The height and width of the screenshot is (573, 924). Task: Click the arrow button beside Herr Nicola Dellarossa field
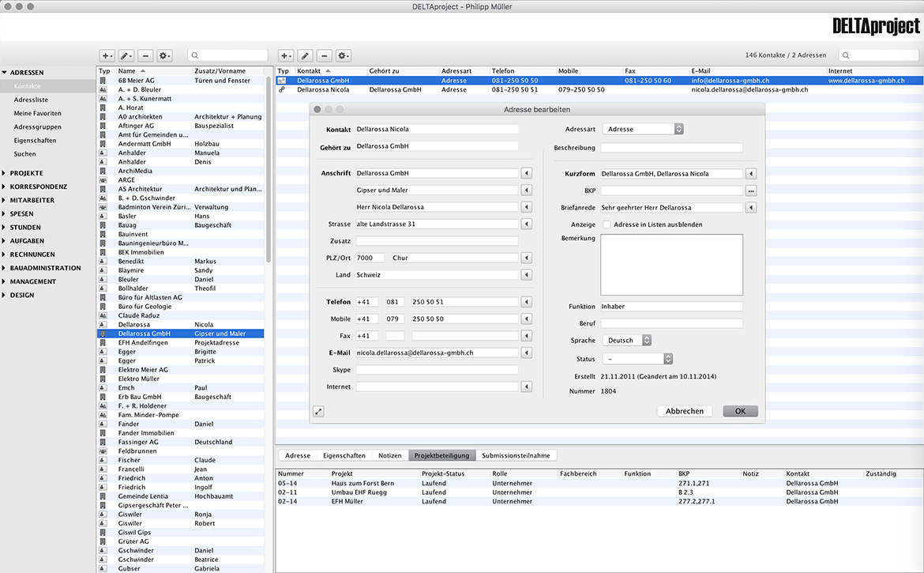pyautogui.click(x=527, y=208)
